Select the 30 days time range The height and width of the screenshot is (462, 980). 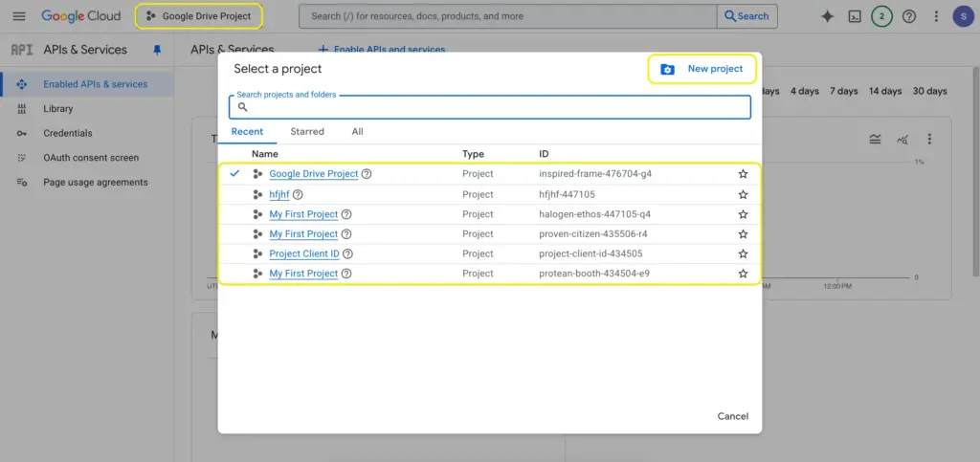click(x=930, y=91)
